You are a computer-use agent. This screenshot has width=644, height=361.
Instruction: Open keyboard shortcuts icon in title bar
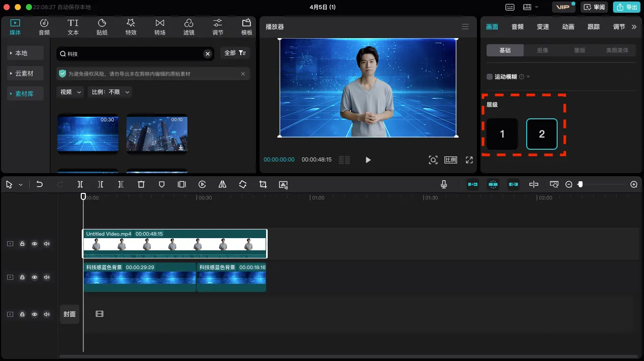coord(510,7)
